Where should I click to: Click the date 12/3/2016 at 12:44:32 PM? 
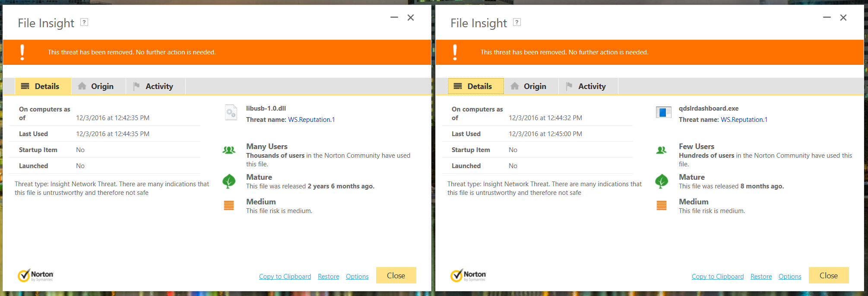coord(545,118)
